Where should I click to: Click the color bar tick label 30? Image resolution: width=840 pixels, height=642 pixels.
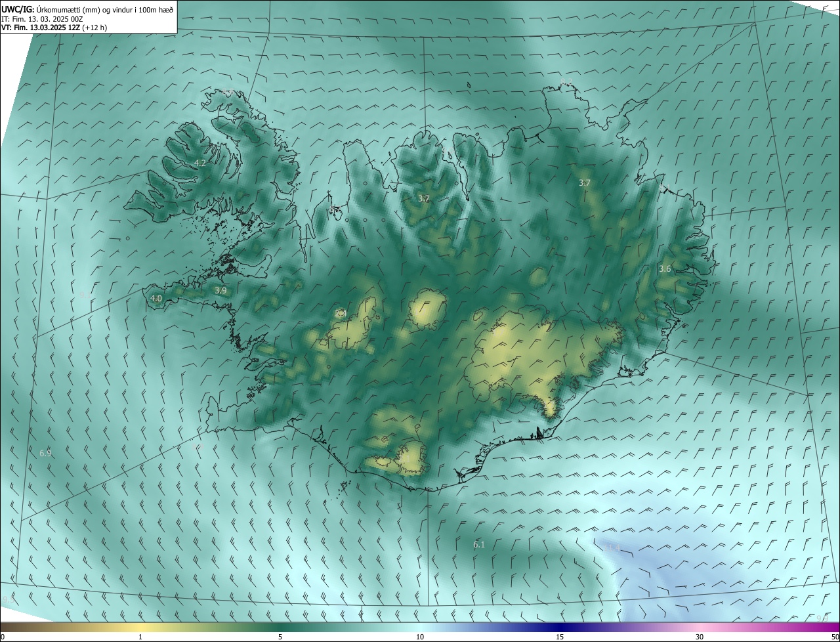point(700,637)
